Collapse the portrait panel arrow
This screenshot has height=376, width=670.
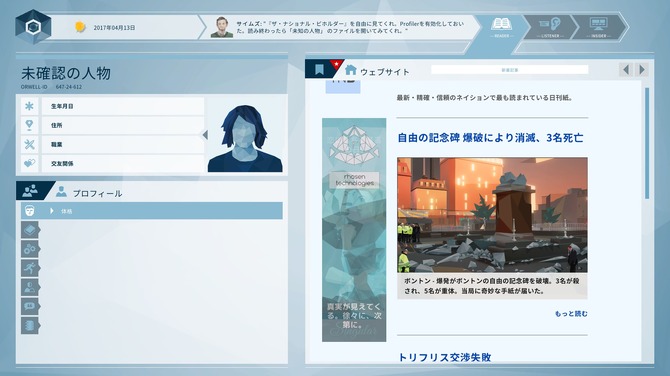pyautogui.click(x=206, y=135)
